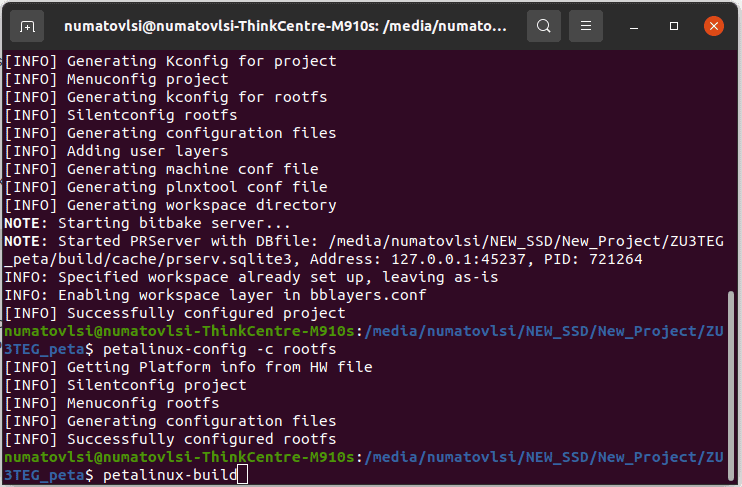Image resolution: width=742 pixels, height=487 pixels.
Task: Close the terminal window
Action: click(x=713, y=26)
